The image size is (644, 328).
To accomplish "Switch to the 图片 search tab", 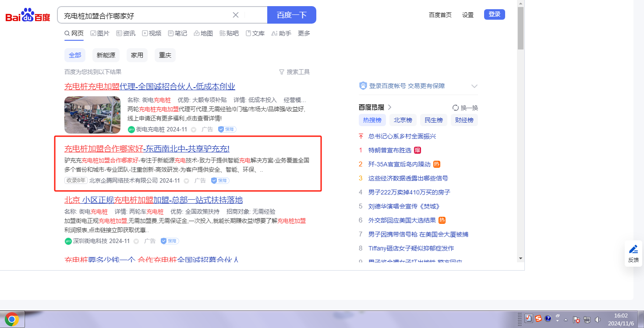I will (x=100, y=33).
